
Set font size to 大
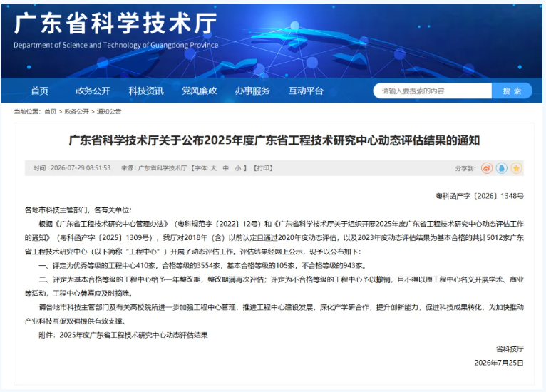coord(213,168)
